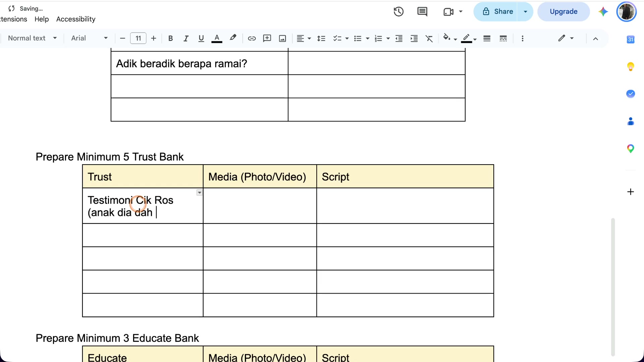This screenshot has width=644, height=362.
Task: Open border width icon
Action: 487,39
